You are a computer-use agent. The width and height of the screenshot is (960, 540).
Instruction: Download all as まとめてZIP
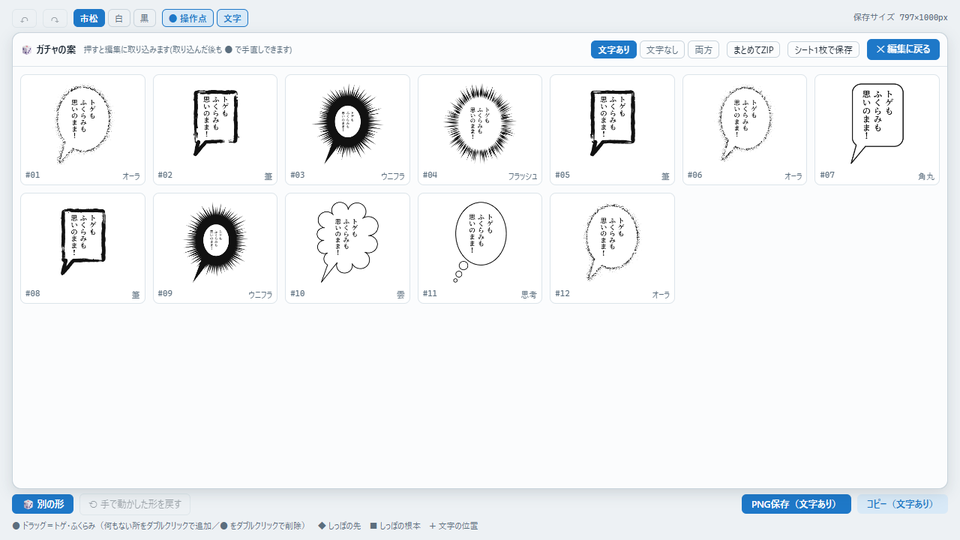(753, 50)
